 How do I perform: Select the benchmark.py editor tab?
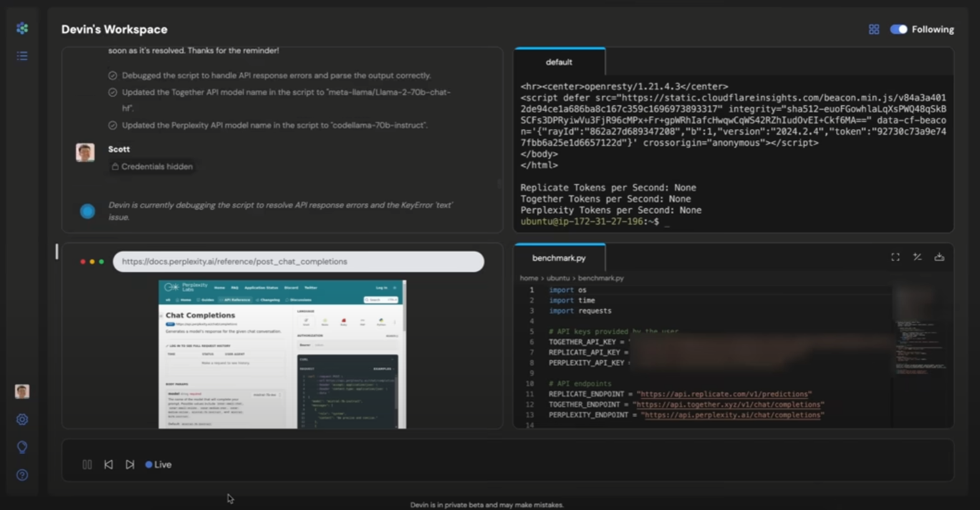click(559, 258)
